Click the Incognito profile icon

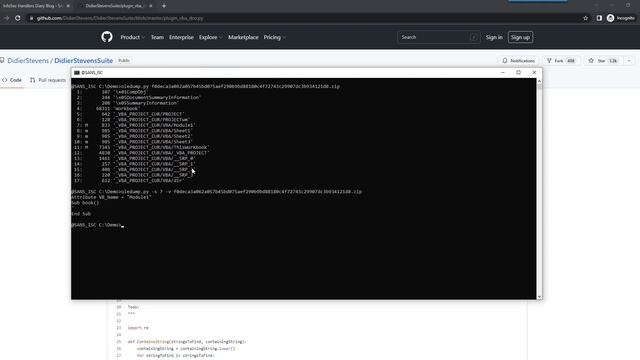[610, 18]
